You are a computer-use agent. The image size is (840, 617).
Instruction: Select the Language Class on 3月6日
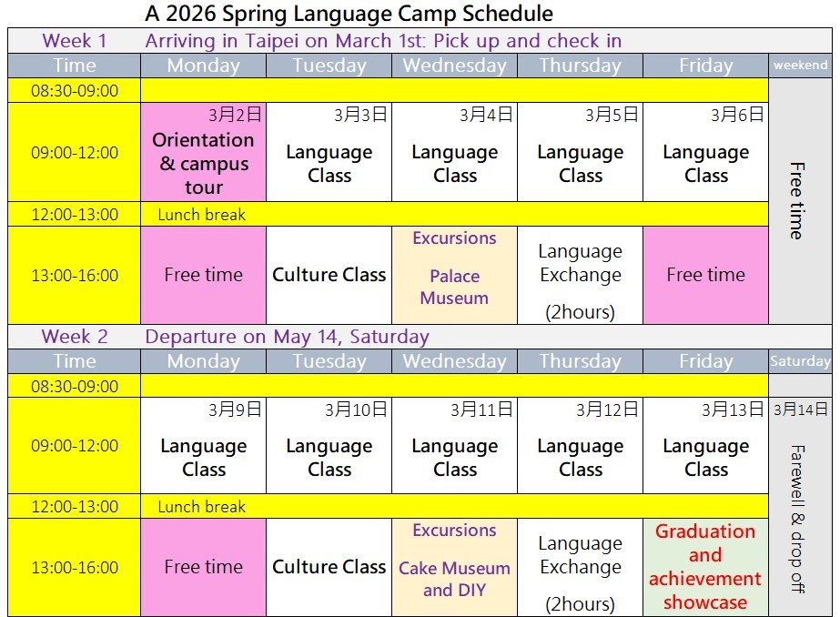pos(705,164)
